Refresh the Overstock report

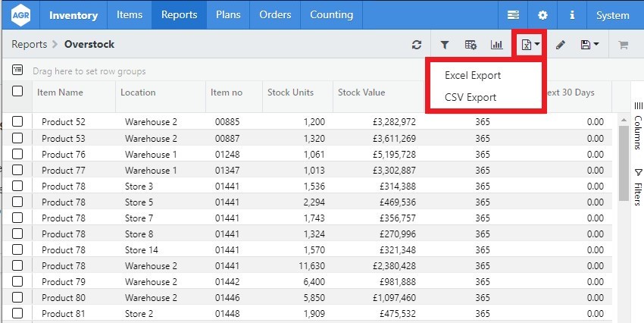(x=417, y=45)
